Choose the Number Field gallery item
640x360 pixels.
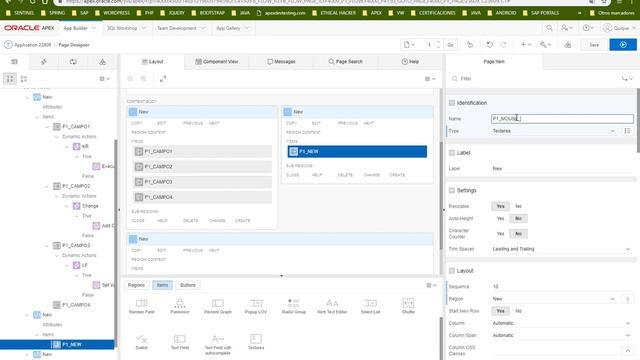142,306
